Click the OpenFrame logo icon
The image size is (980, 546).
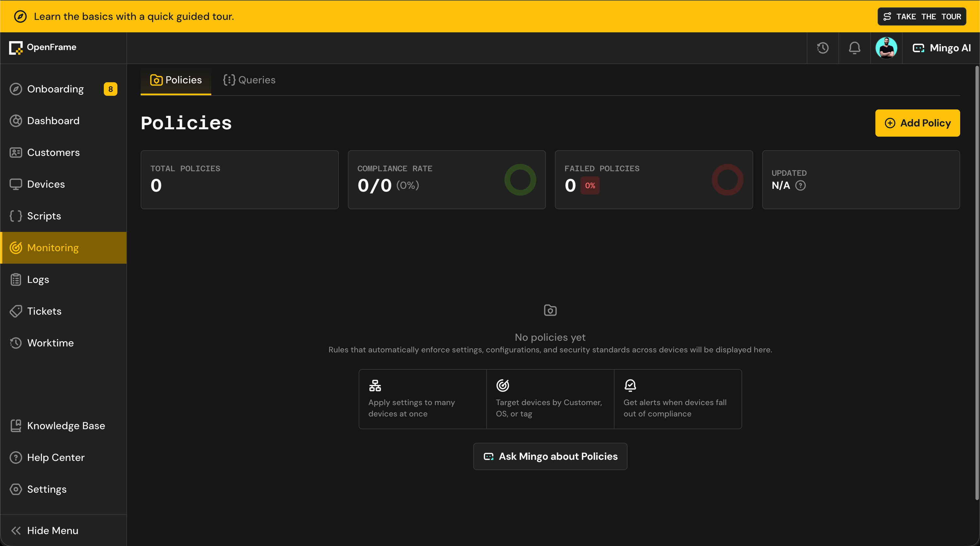click(x=16, y=48)
